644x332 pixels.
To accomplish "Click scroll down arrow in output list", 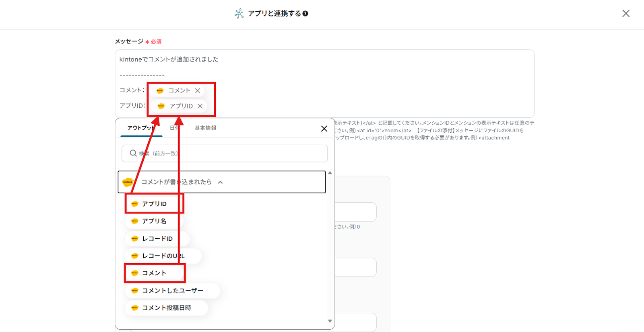I will point(330,321).
